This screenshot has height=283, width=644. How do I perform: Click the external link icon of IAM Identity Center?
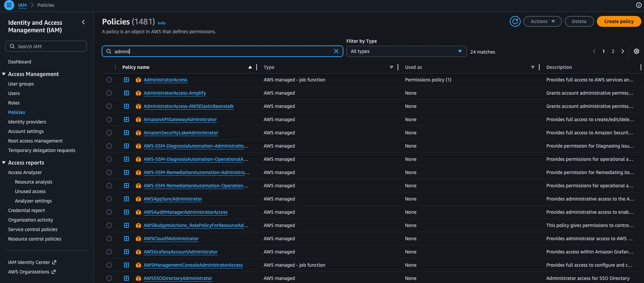click(x=54, y=262)
